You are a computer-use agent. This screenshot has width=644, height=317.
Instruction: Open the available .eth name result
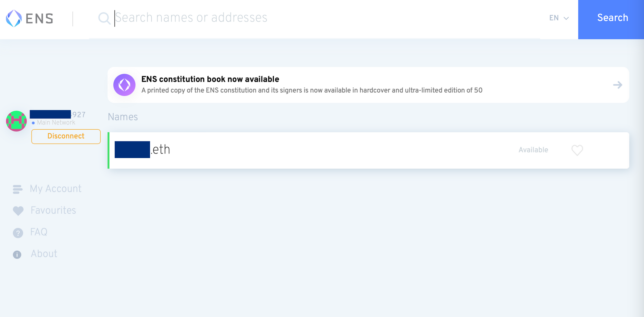368,150
